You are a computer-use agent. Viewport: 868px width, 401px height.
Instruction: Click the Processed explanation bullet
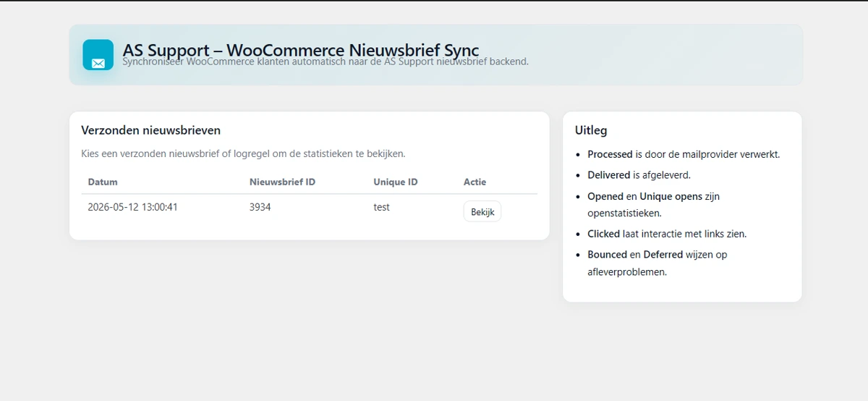[x=684, y=154]
